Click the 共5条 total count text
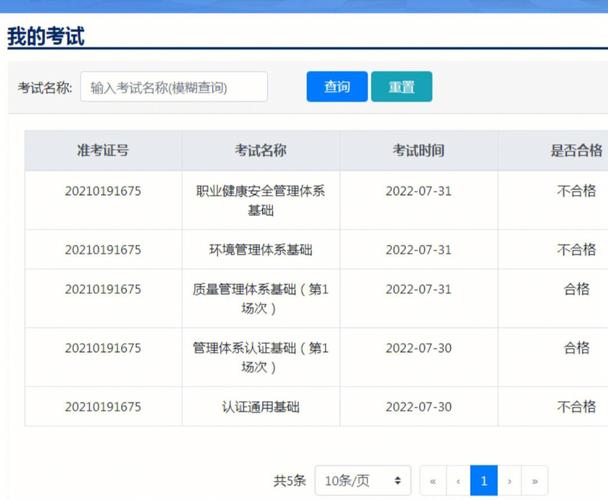 [x=290, y=481]
